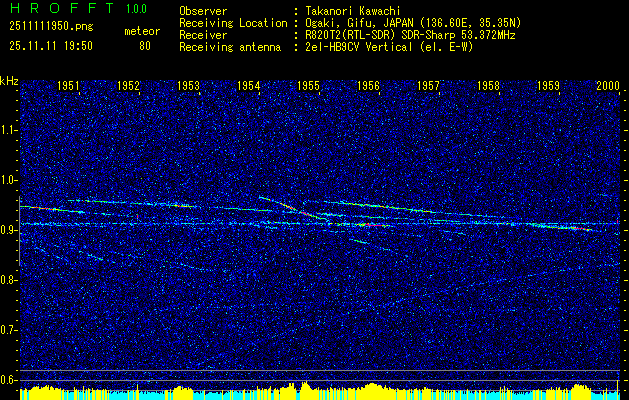Click time marker 1954
The width and height of the screenshot is (629, 400).
click(248, 86)
